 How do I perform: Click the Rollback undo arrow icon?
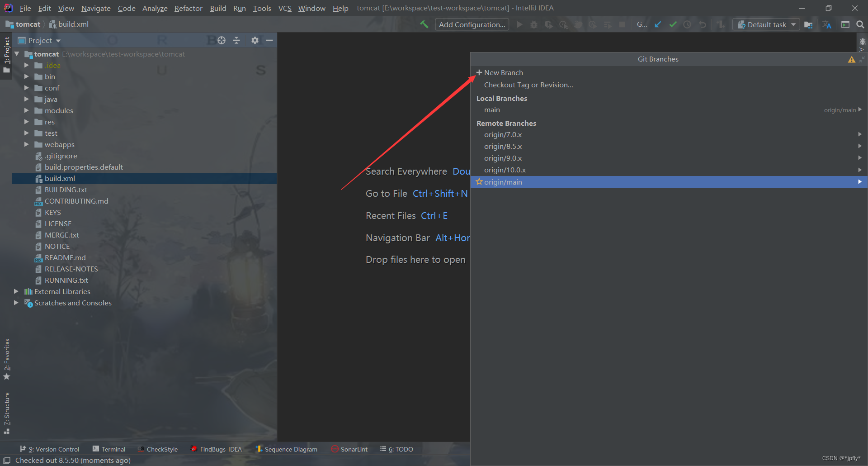point(702,24)
